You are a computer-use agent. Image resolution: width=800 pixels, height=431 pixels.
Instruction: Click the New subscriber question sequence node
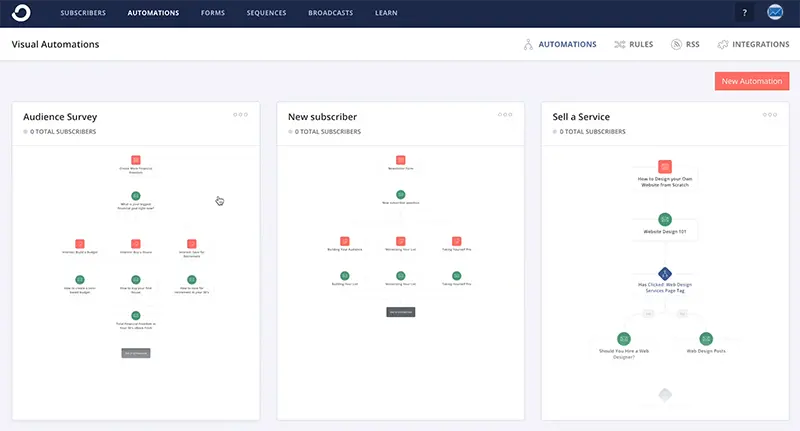tap(401, 194)
